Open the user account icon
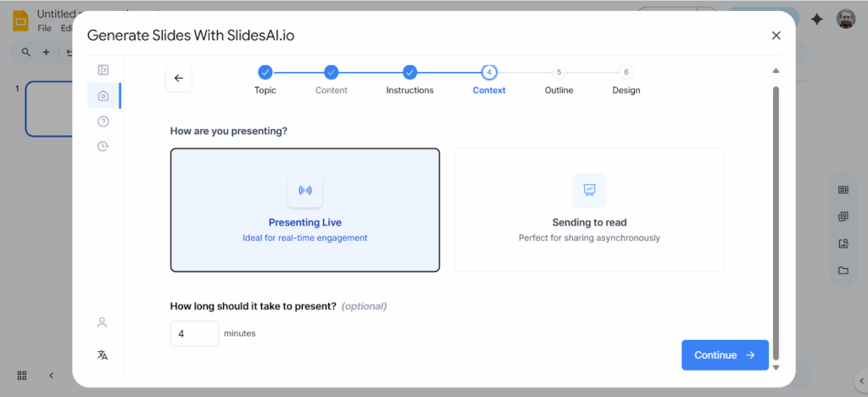 [x=103, y=322]
